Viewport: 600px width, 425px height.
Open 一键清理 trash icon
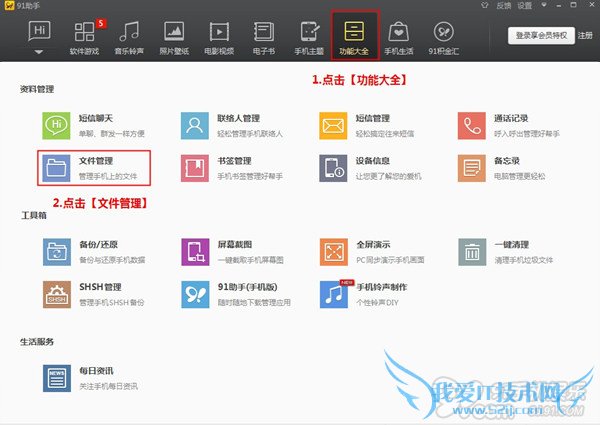point(472,252)
